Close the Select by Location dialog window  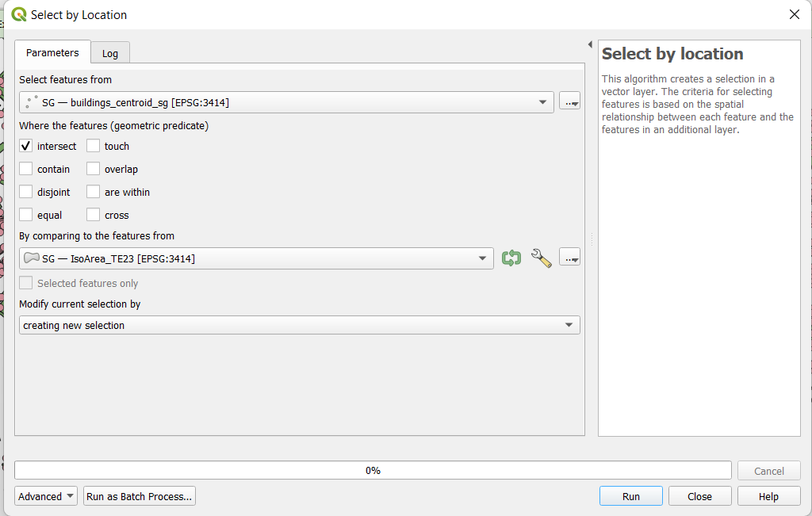click(794, 14)
